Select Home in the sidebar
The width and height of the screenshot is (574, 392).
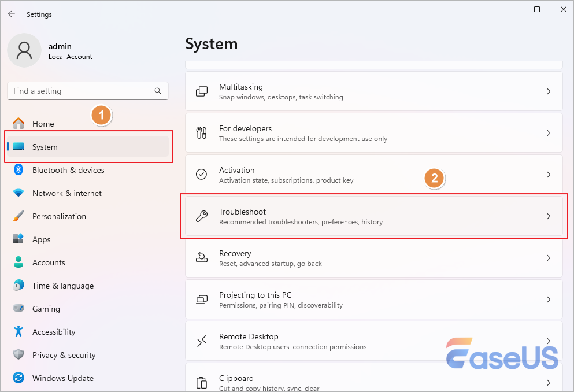(x=43, y=124)
